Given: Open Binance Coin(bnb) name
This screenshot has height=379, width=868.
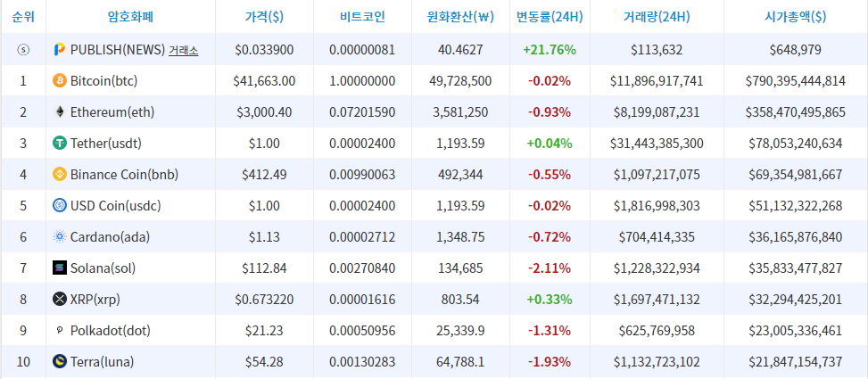Looking at the screenshot, I should point(124,175).
